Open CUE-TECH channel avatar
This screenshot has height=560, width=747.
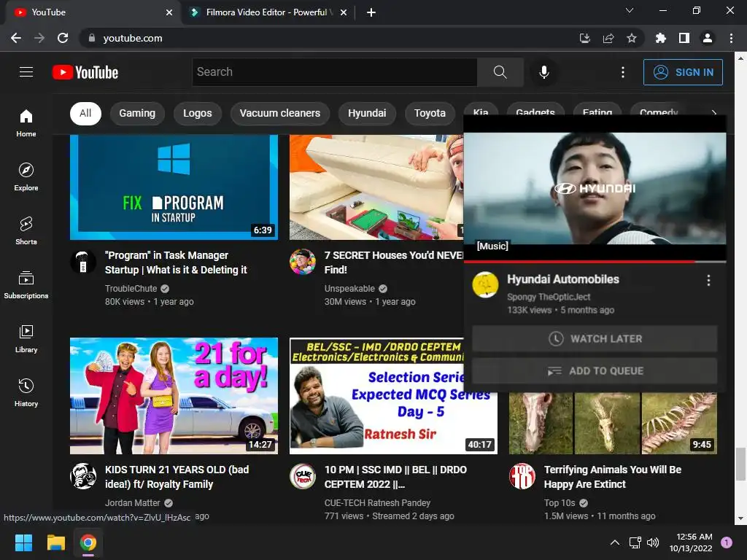click(303, 476)
